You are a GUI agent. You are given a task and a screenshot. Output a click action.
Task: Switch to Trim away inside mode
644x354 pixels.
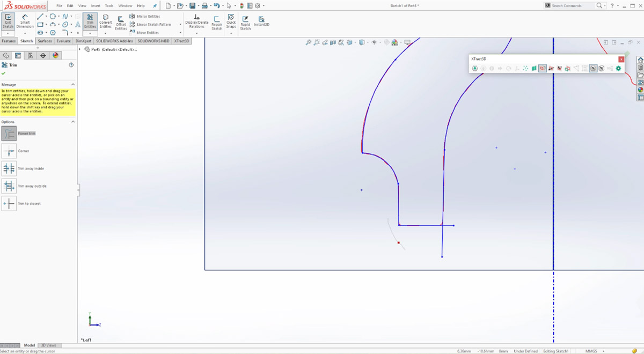(9, 168)
